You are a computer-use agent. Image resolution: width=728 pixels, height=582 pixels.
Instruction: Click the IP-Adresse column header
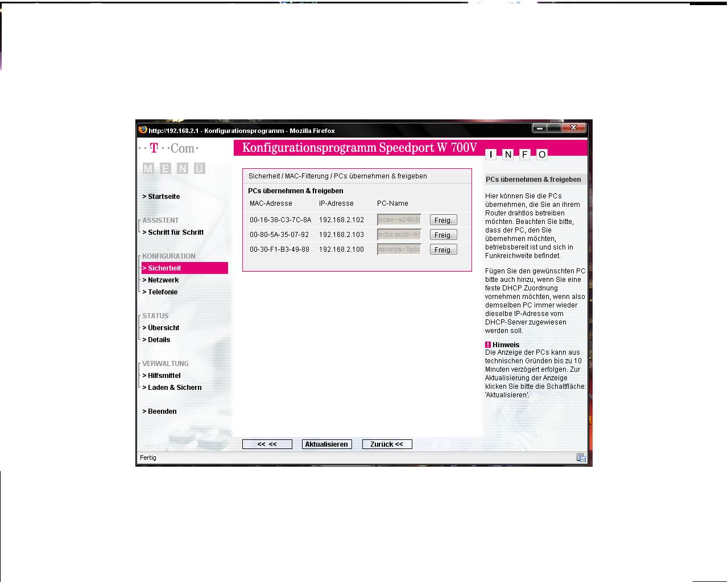[336, 203]
